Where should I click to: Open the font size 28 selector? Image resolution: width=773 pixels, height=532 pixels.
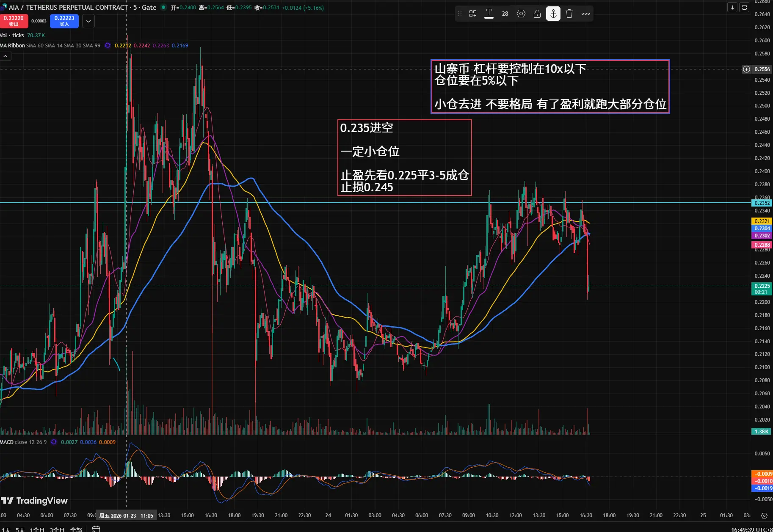click(x=505, y=14)
